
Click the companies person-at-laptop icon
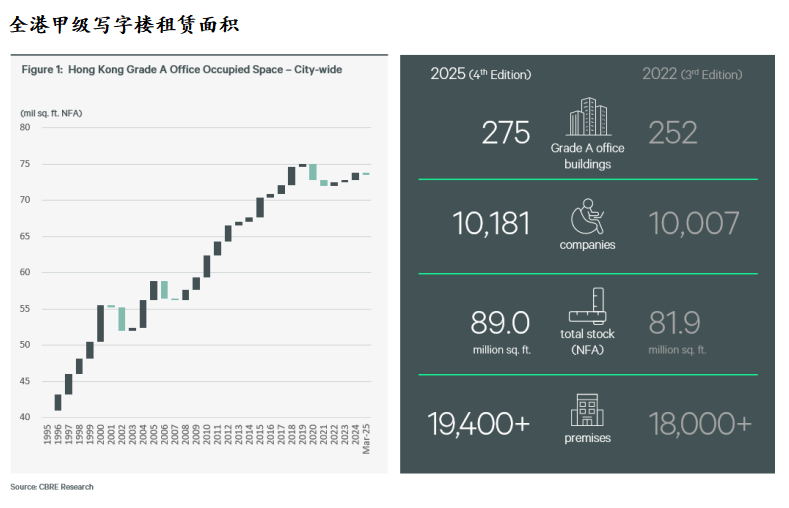coord(587,216)
